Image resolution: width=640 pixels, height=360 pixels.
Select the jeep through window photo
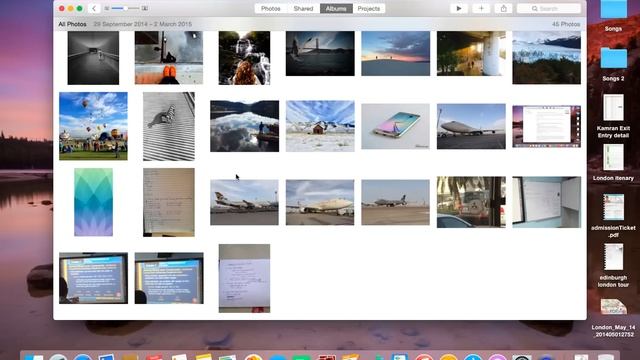[x=471, y=202]
